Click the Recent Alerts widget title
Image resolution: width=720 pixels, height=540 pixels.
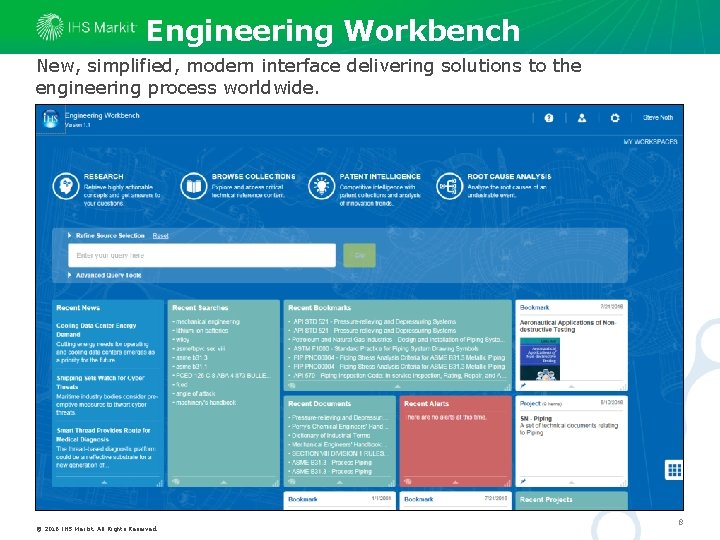426,404
